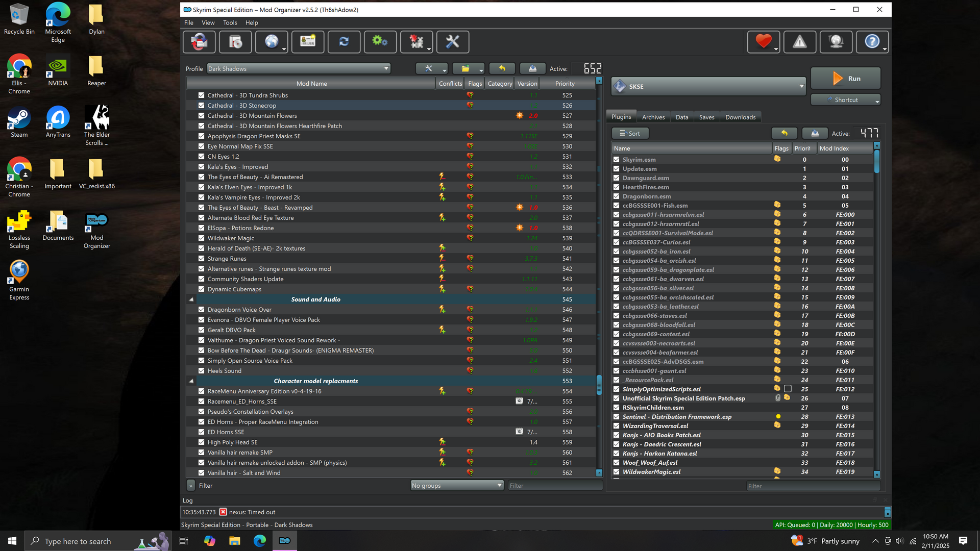Open File Explorer from the taskbar
This screenshot has width=980, height=551.
click(234, 541)
